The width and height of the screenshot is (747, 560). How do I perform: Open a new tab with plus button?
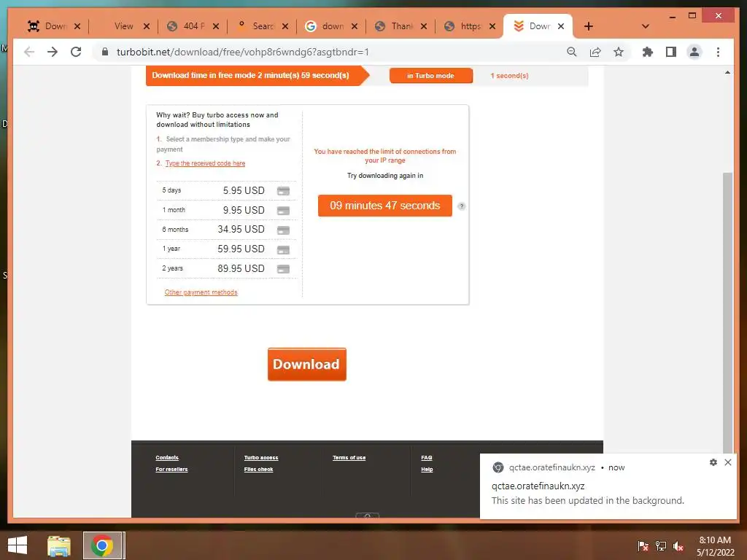coord(589,26)
